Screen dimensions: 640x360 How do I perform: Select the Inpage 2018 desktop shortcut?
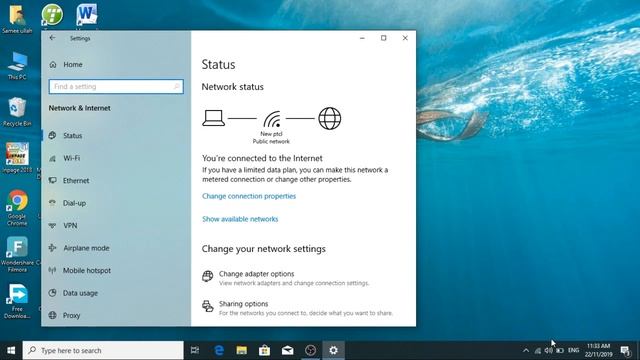click(17, 158)
